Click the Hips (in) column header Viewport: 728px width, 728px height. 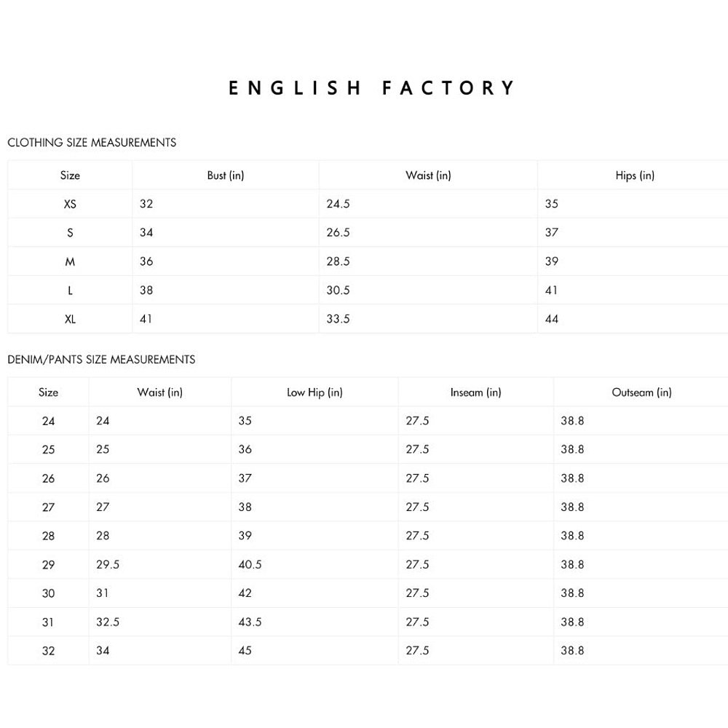coord(635,175)
